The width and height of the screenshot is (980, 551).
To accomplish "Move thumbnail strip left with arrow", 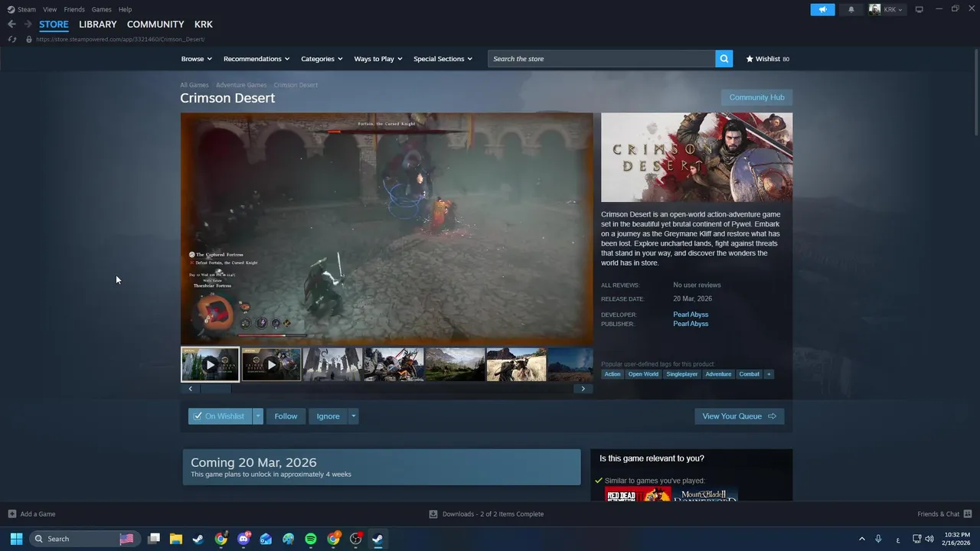I will 191,389.
